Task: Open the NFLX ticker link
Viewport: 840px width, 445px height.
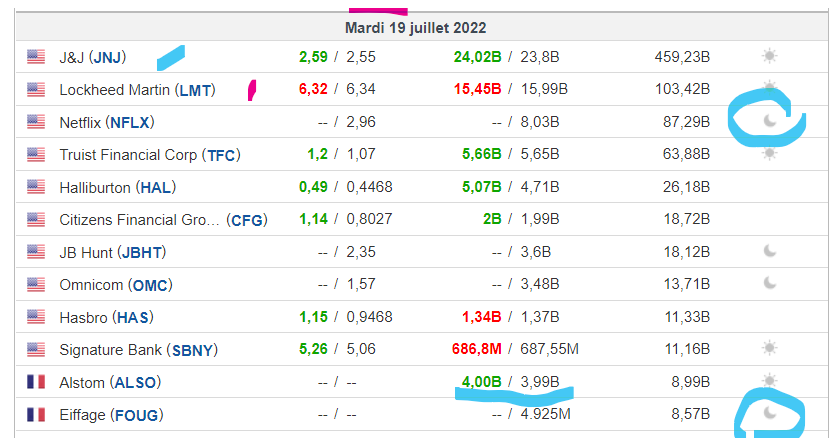Action: [130, 123]
